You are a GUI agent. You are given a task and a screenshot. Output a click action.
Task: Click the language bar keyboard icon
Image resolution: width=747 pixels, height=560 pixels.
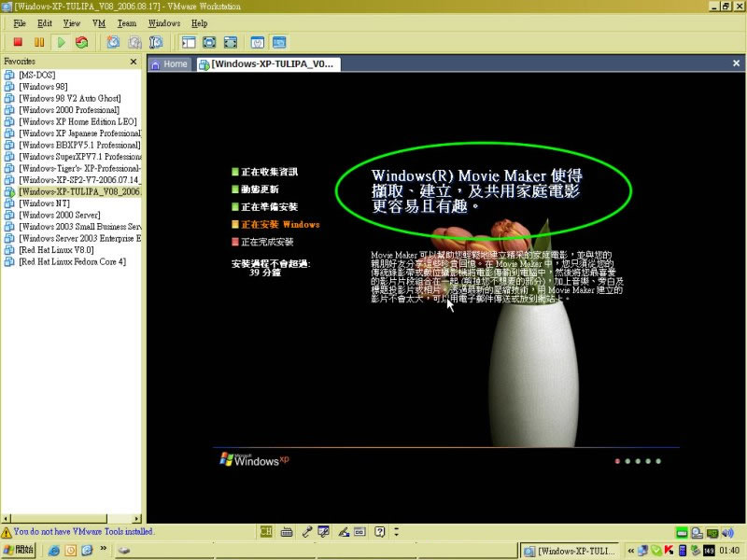pyautogui.click(x=287, y=532)
